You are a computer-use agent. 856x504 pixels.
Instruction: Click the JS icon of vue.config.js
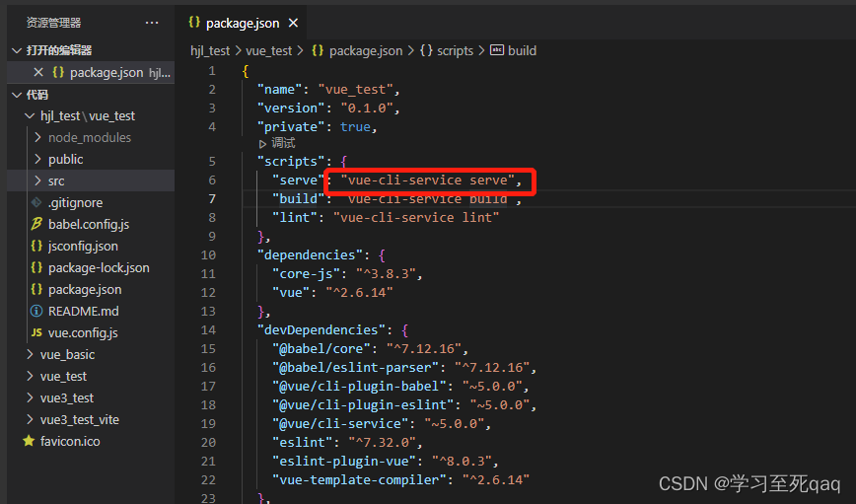36,332
